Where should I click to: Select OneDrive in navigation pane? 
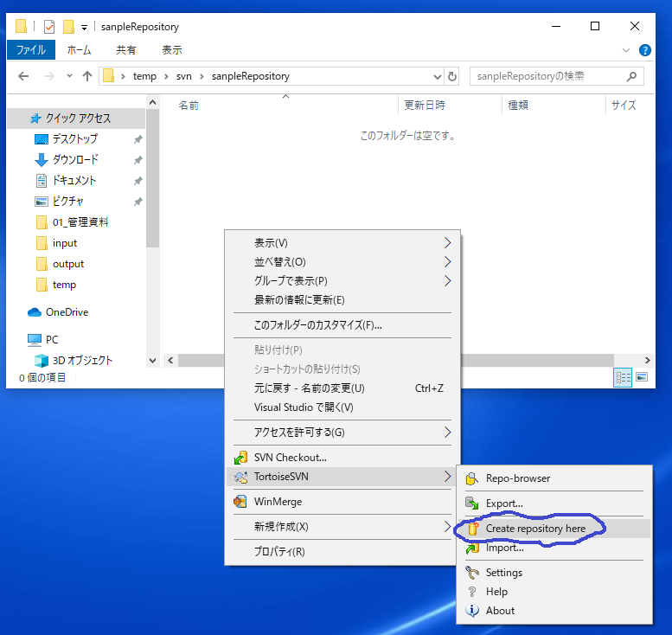[67, 312]
